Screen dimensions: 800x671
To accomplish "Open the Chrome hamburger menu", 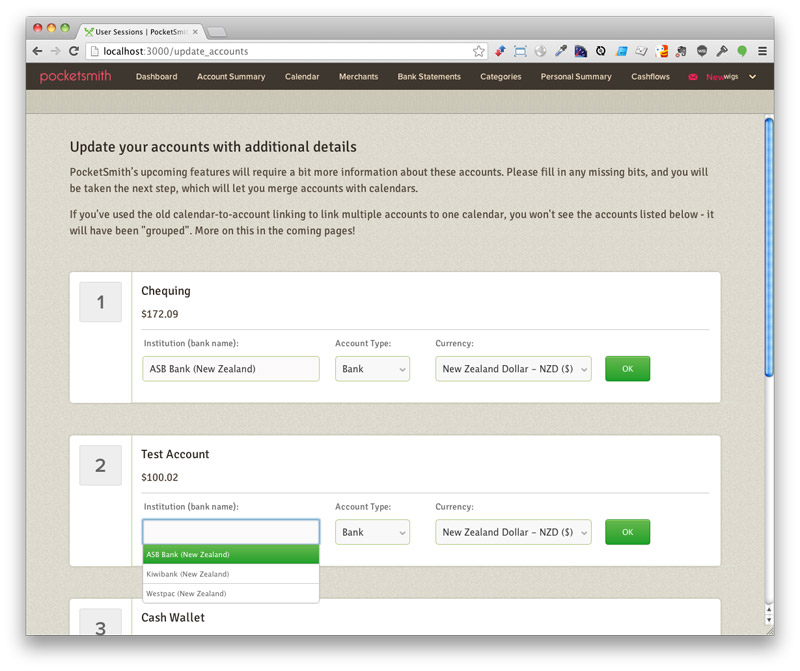I will (762, 51).
